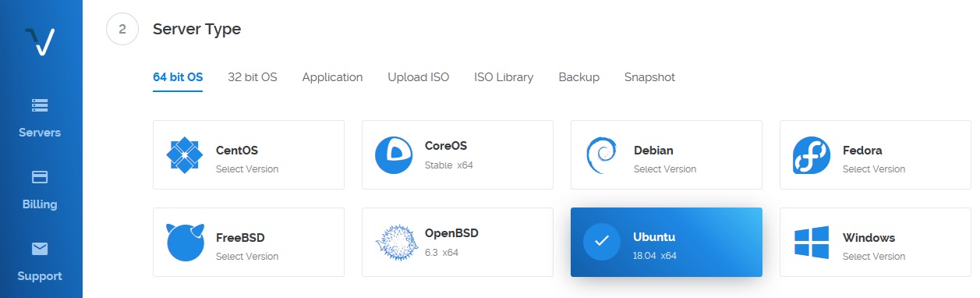Open Ubuntu 18.04 x64 version selector
Image resolution: width=980 pixels, height=298 pixels.
[x=655, y=256]
